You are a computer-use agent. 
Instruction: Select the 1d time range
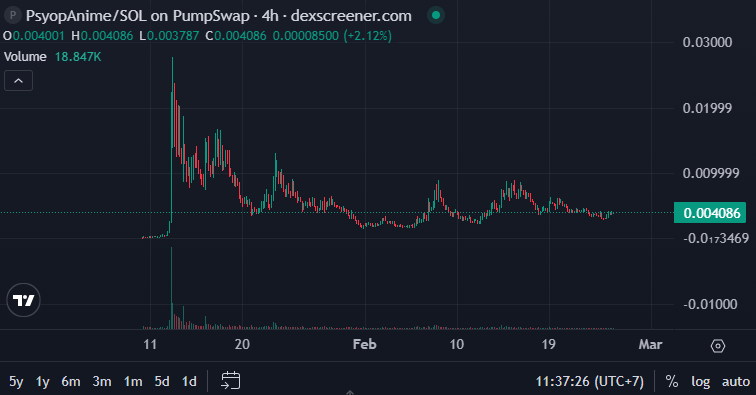[189, 381]
